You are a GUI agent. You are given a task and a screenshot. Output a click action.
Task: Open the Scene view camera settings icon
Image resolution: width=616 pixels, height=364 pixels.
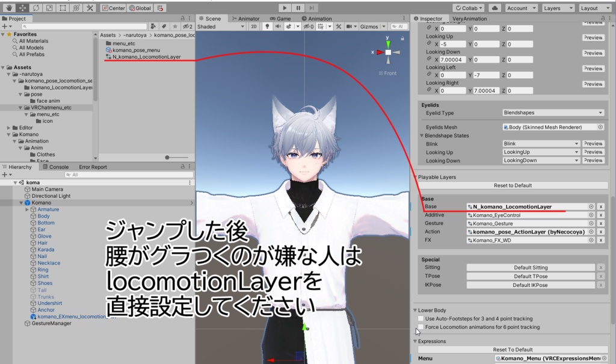351,28
